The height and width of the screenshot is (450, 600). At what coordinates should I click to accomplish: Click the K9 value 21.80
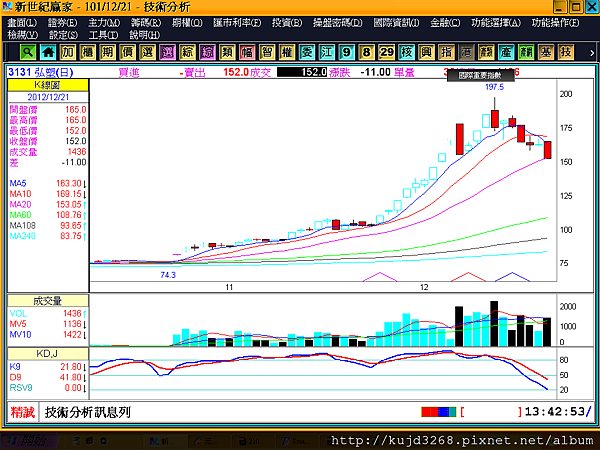71,367
